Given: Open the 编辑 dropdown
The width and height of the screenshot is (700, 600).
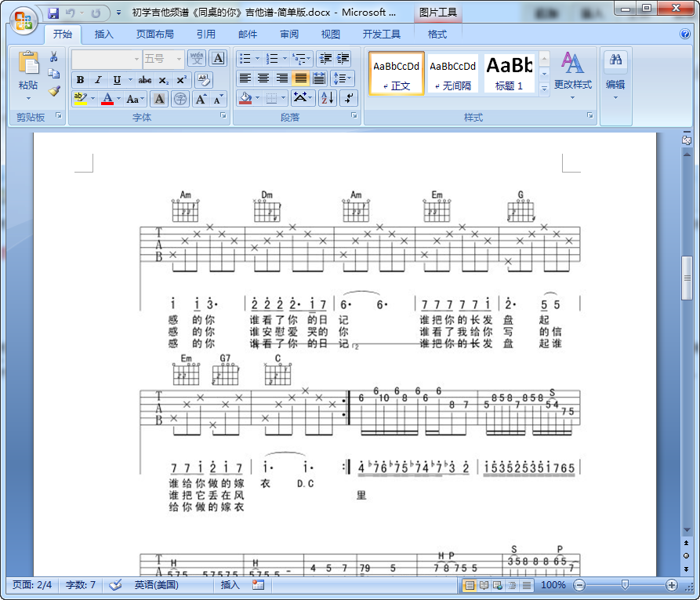Looking at the screenshot, I should pyautogui.click(x=615, y=76).
